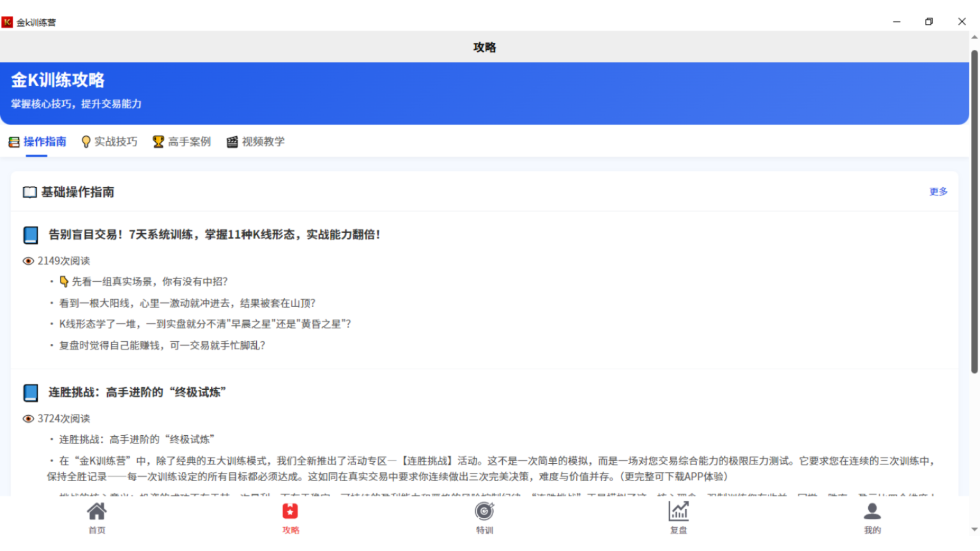Switch to the 视频教学 tab
This screenshot has width=980, height=551.
(x=256, y=142)
